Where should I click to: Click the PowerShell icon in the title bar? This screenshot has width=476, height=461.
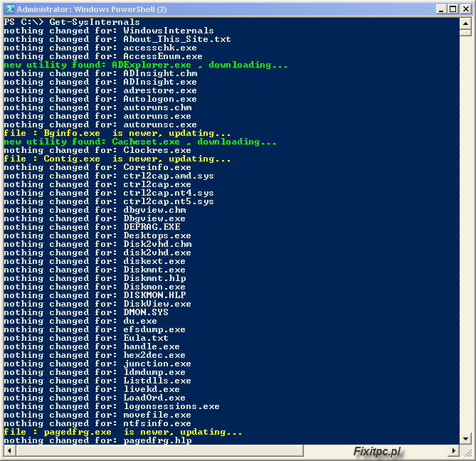coord(9,9)
